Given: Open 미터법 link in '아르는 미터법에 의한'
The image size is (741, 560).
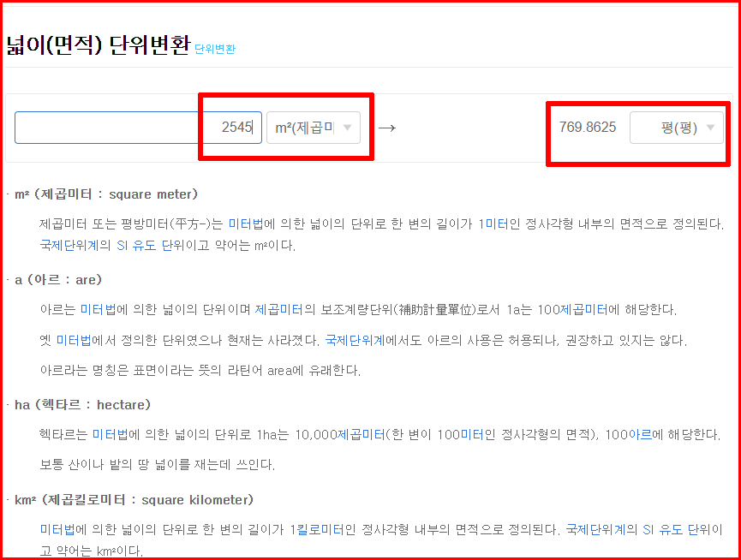Looking at the screenshot, I should click(x=99, y=309).
